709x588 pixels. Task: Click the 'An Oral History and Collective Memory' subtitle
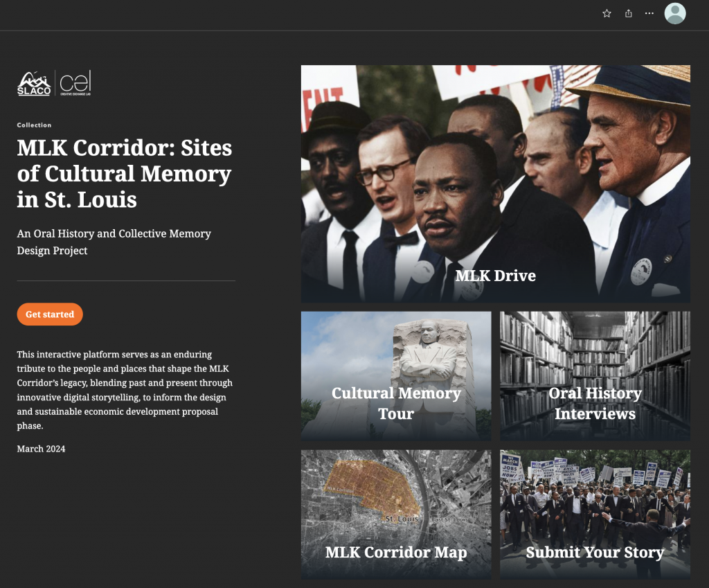pyautogui.click(x=114, y=242)
